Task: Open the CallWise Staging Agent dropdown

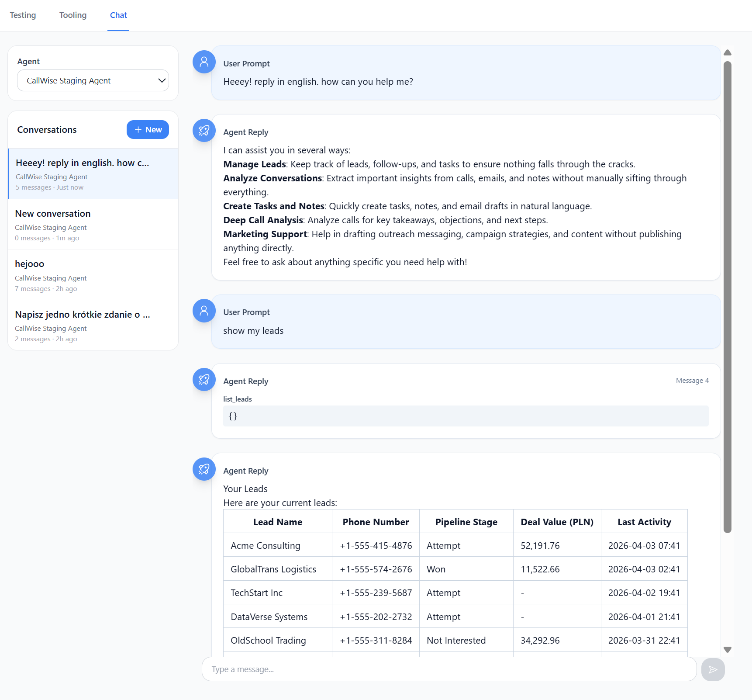Action: (x=93, y=80)
